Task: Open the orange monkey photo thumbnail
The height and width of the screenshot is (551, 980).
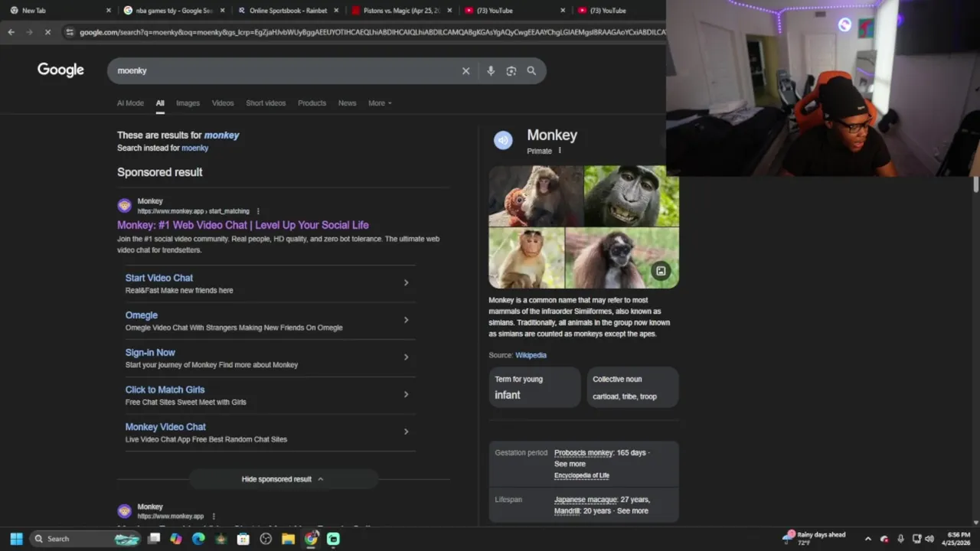Action: tap(536, 196)
